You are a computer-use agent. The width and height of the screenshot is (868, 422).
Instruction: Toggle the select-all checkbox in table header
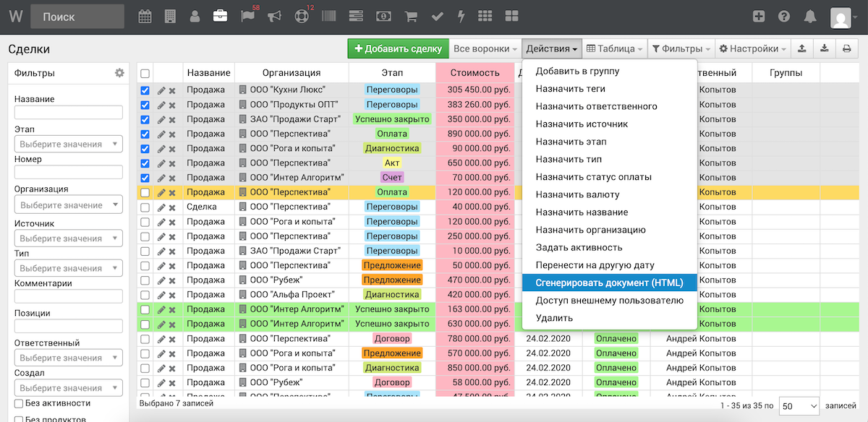pos(145,73)
